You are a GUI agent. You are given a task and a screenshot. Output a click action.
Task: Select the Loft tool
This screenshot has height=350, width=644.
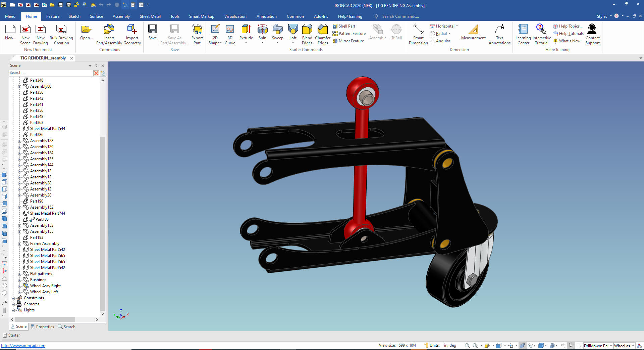pos(293,30)
